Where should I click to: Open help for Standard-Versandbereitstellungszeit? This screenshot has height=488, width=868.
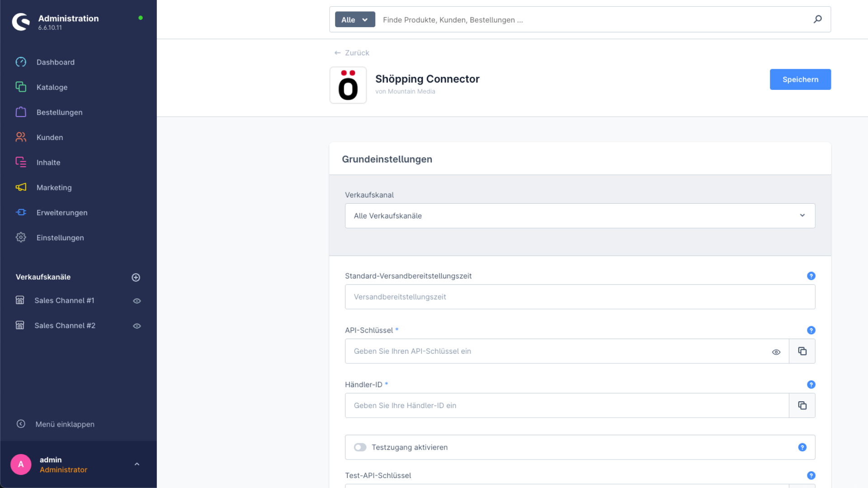point(811,276)
